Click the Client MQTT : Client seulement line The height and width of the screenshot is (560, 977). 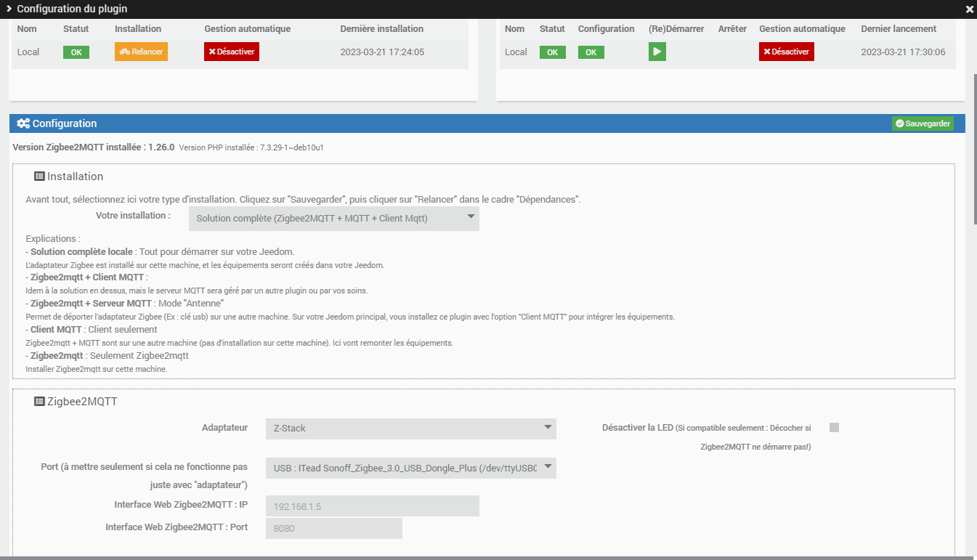click(x=92, y=330)
